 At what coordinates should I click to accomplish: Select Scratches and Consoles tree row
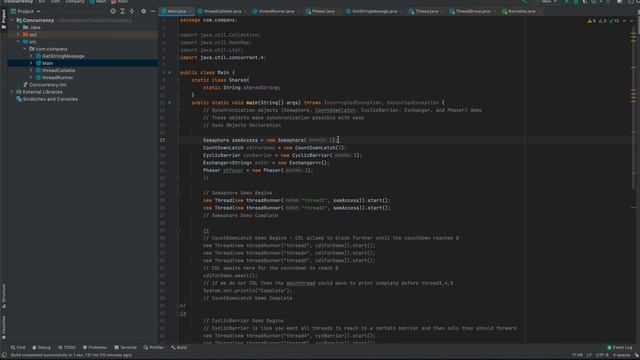[x=82, y=99]
